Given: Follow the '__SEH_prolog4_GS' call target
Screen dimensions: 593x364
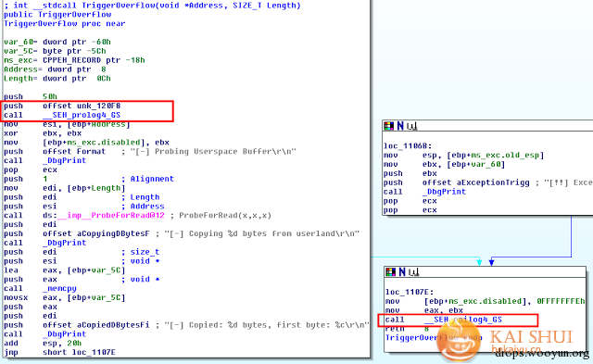Looking at the screenshot, I should click(x=82, y=115).
